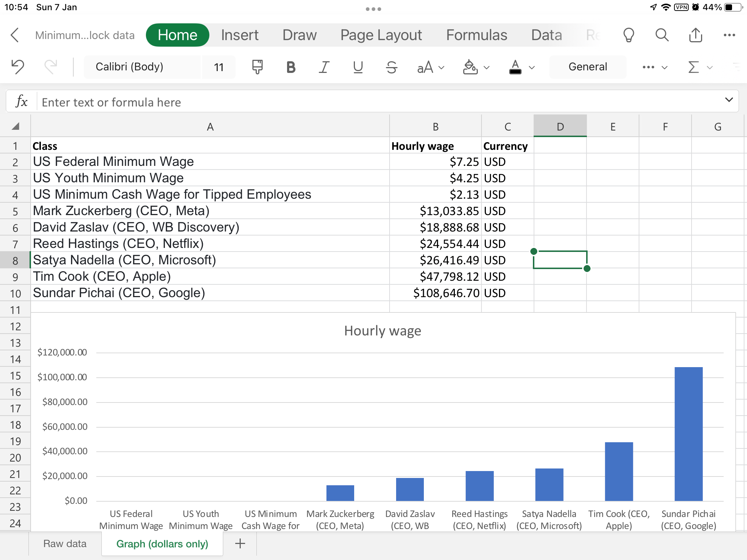Tap the fx insert function icon
Viewport: 747px width, 560px height.
point(22,102)
